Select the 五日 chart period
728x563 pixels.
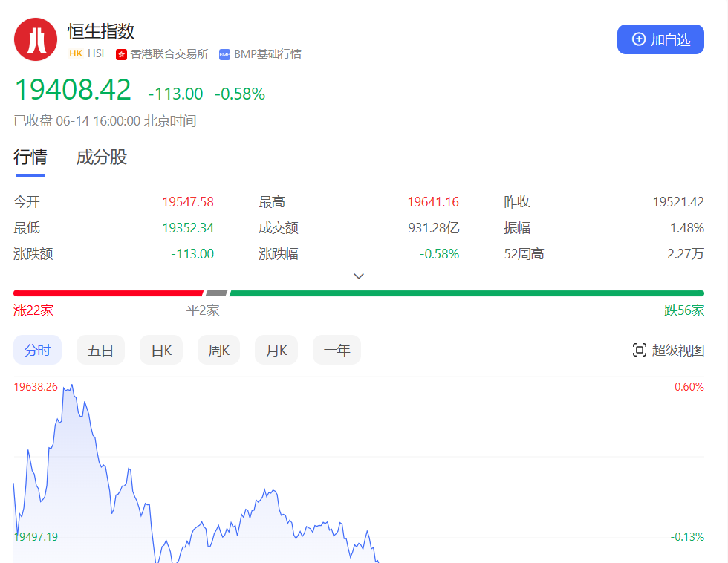[x=100, y=350]
